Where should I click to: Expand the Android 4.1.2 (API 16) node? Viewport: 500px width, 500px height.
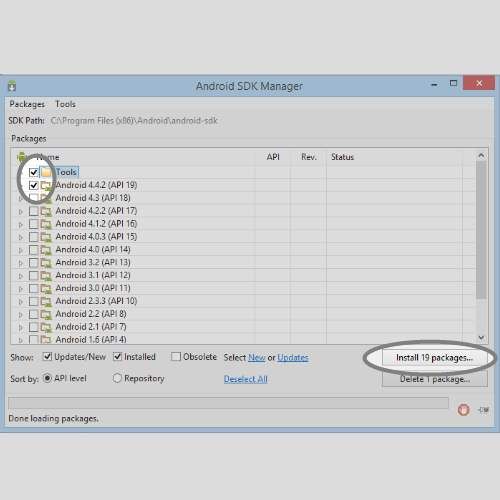[21, 224]
